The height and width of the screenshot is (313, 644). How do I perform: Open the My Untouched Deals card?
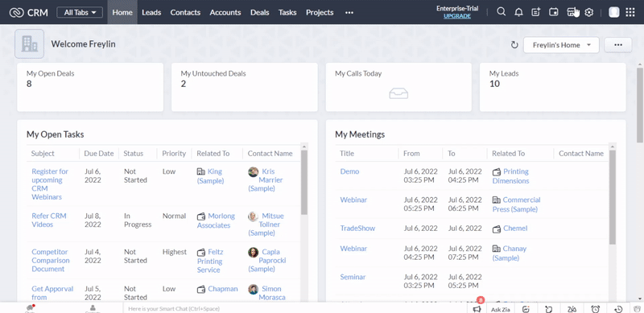click(245, 87)
